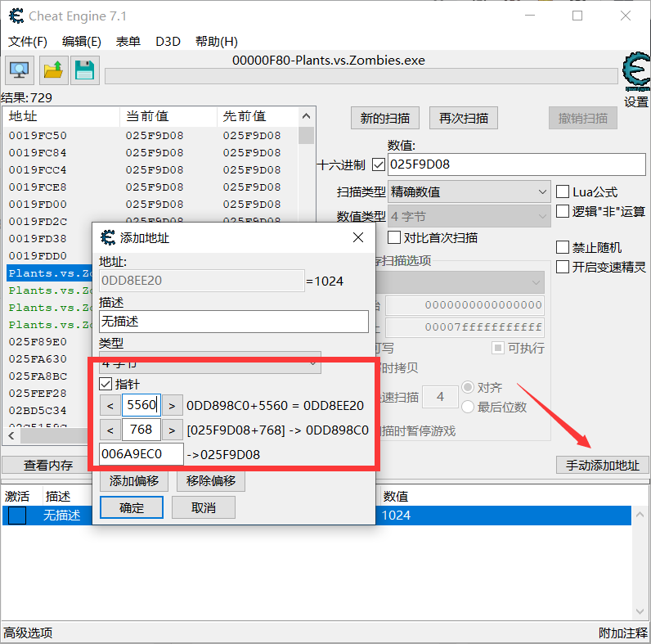This screenshot has height=644, width=651.
Task: Click the address table scroll-up arrow
Action: coord(640,515)
